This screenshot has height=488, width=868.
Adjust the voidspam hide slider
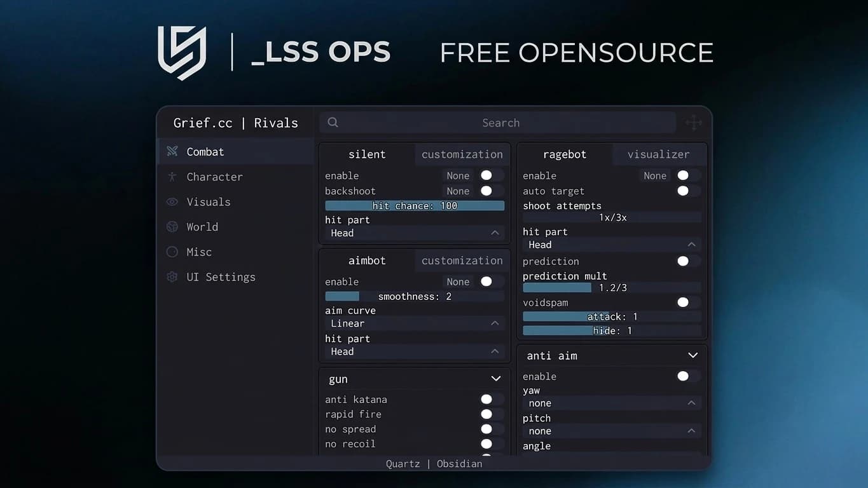[612, 330]
